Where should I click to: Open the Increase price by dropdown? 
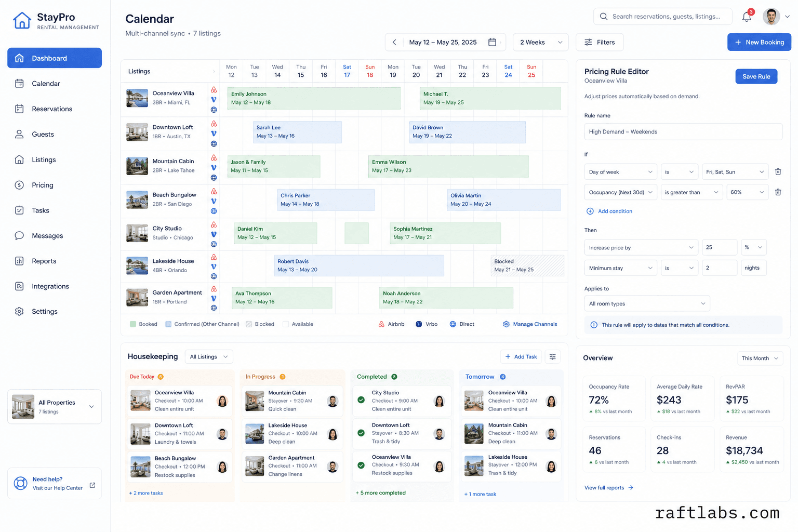(641, 248)
